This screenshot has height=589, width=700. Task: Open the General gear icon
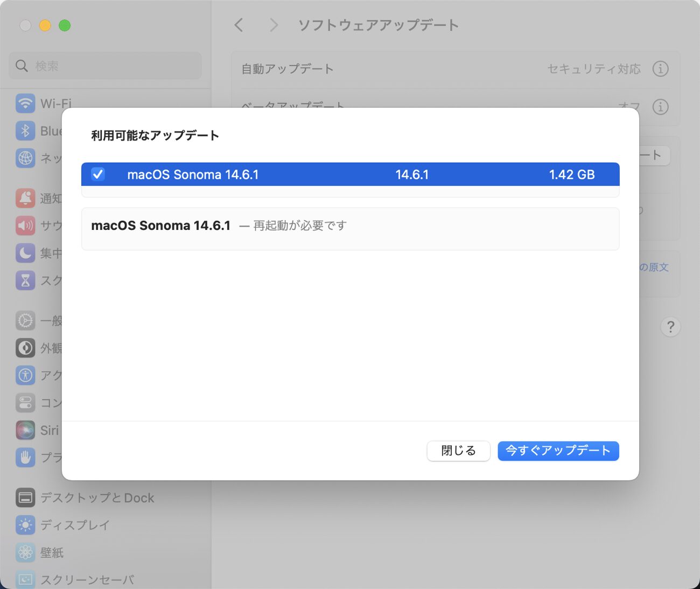[25, 320]
